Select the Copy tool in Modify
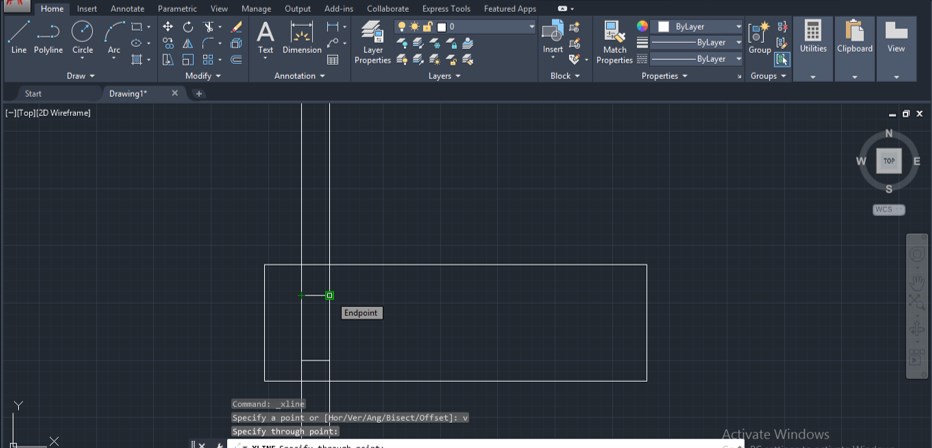This screenshot has height=448, width=932. pos(168,43)
